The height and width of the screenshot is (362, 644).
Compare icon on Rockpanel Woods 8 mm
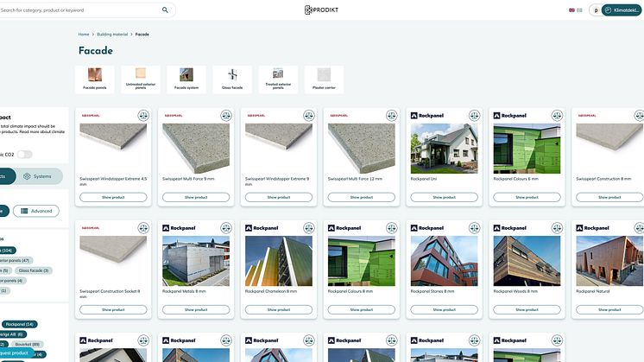coord(557,227)
